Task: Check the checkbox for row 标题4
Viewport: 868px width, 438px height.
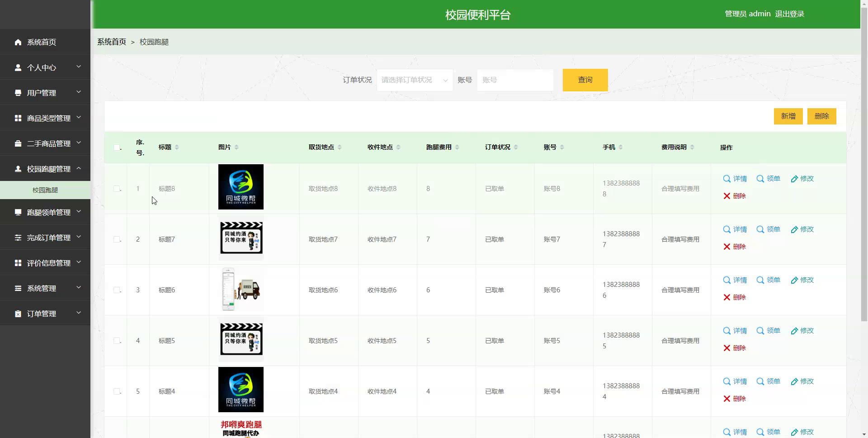Action: [117, 391]
